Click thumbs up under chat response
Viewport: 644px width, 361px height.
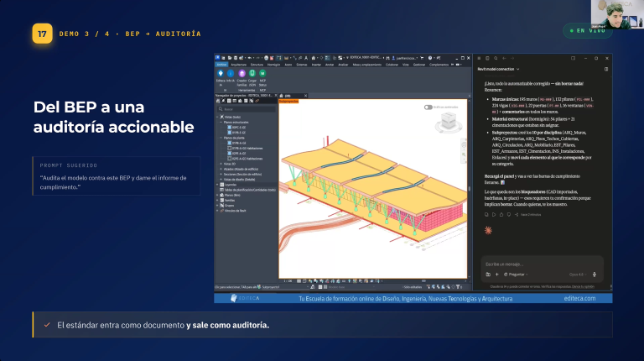pyautogui.click(x=501, y=215)
